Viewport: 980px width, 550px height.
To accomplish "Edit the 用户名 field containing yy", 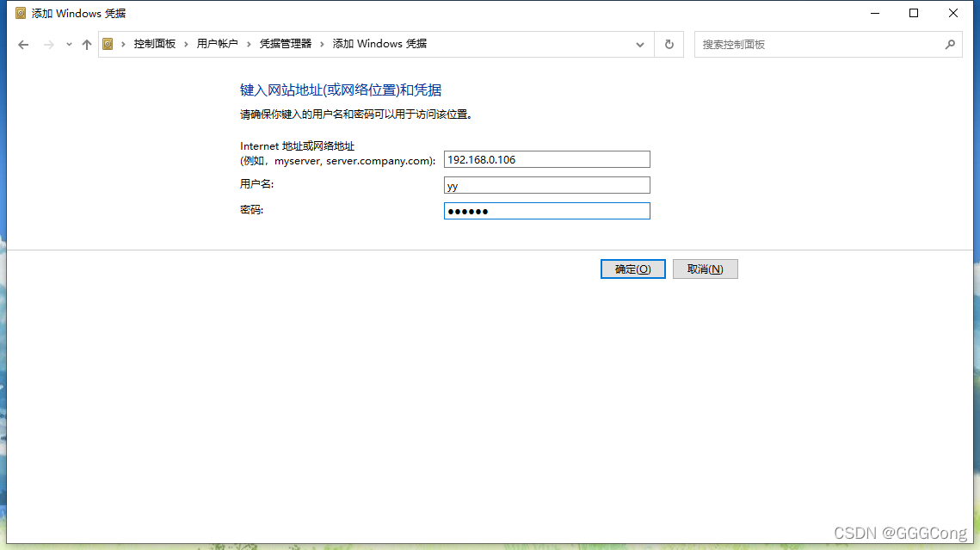I will (x=547, y=185).
